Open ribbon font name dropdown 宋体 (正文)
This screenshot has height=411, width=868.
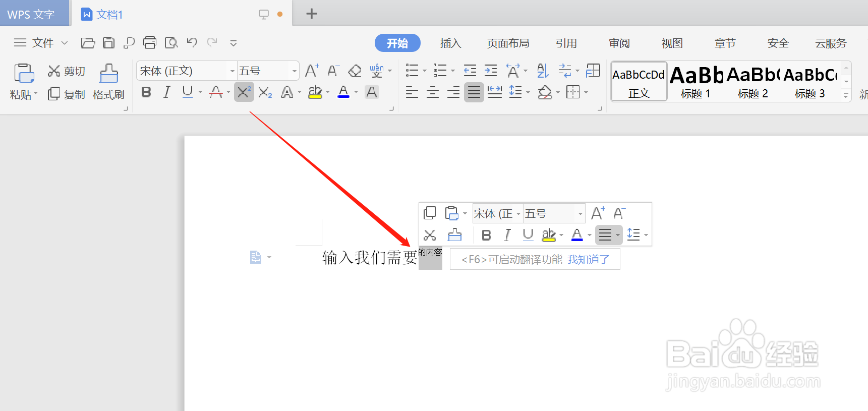[233, 71]
